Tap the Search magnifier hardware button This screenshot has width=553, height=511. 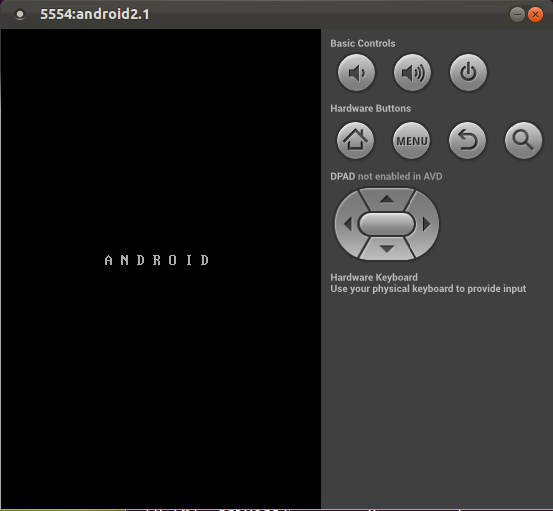(x=523, y=140)
